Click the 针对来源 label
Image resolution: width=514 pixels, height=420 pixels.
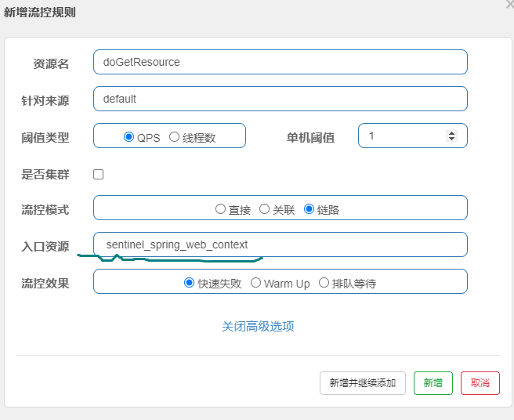click(45, 100)
